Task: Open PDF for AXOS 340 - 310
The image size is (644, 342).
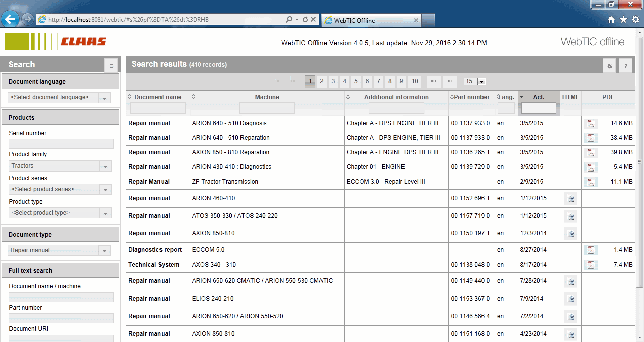Action: pos(591,265)
